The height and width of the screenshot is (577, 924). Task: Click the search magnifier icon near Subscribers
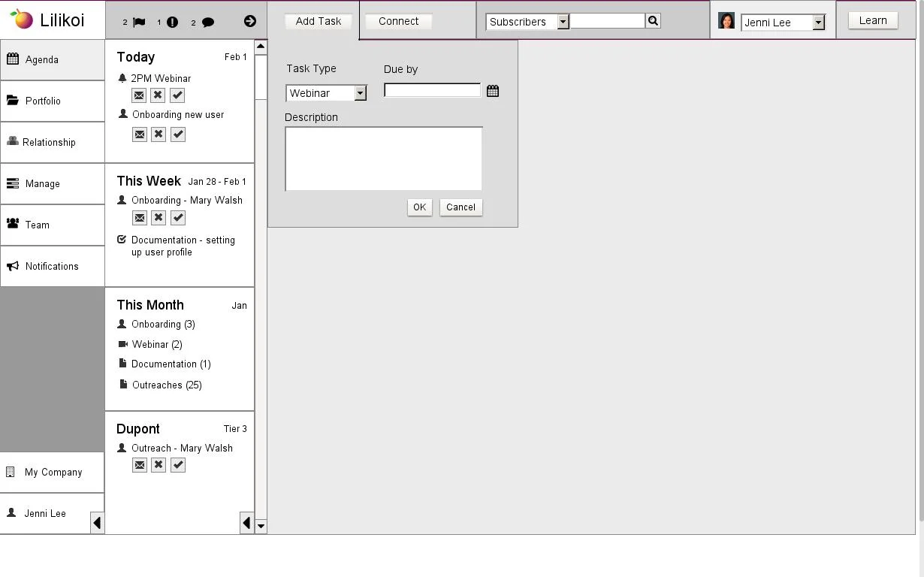coord(652,20)
